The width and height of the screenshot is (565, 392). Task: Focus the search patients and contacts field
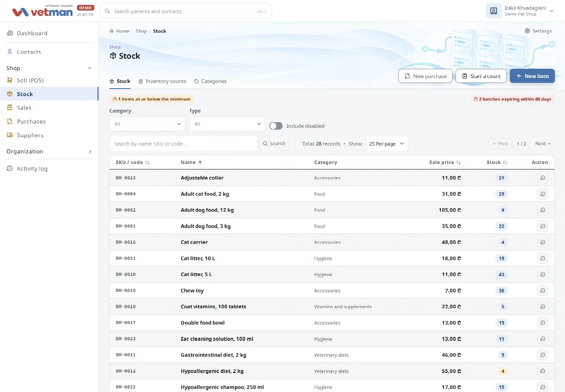(x=186, y=11)
